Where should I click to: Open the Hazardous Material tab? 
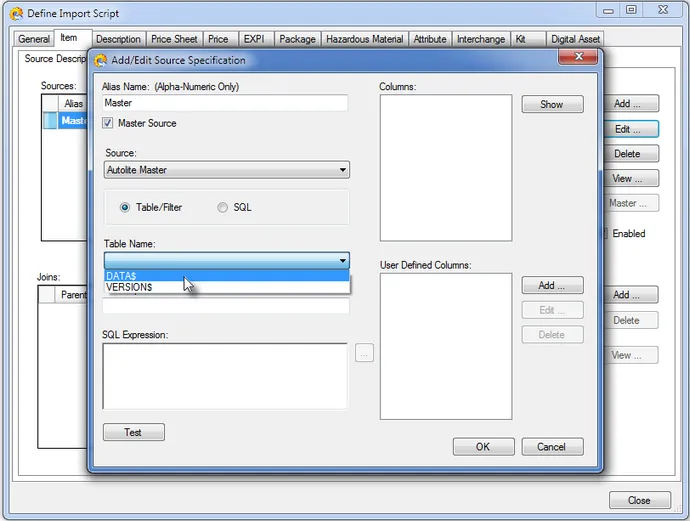tap(365, 39)
